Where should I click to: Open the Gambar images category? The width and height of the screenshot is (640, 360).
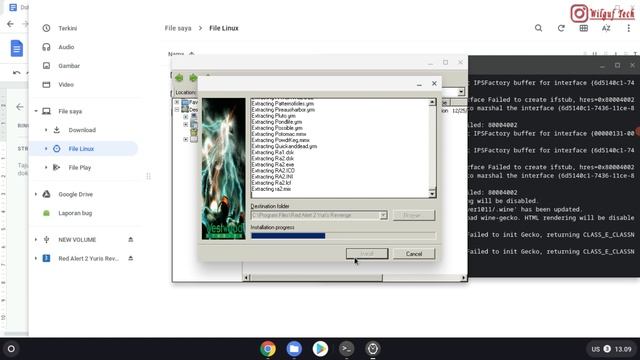[x=69, y=66]
